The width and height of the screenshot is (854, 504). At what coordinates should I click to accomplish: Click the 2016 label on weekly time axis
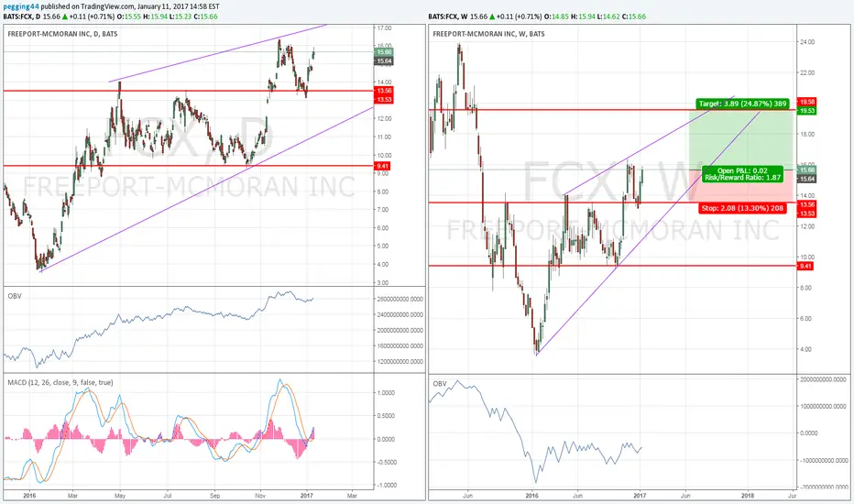coord(531,495)
